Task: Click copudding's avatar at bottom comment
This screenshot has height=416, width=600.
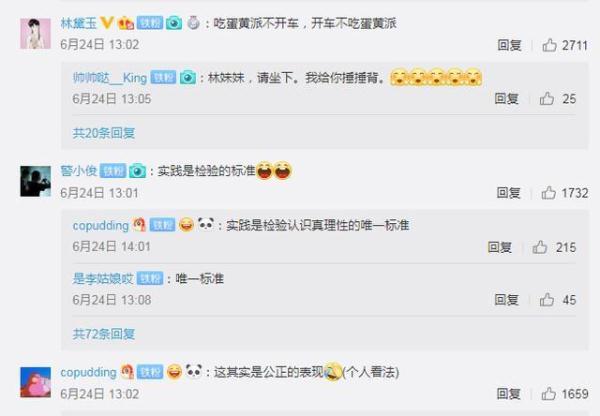Action: 35,382
